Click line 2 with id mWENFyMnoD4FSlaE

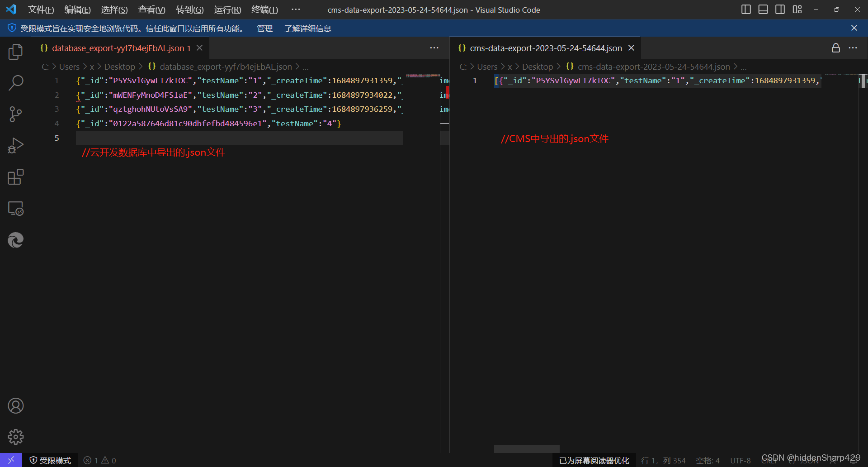tap(239, 95)
